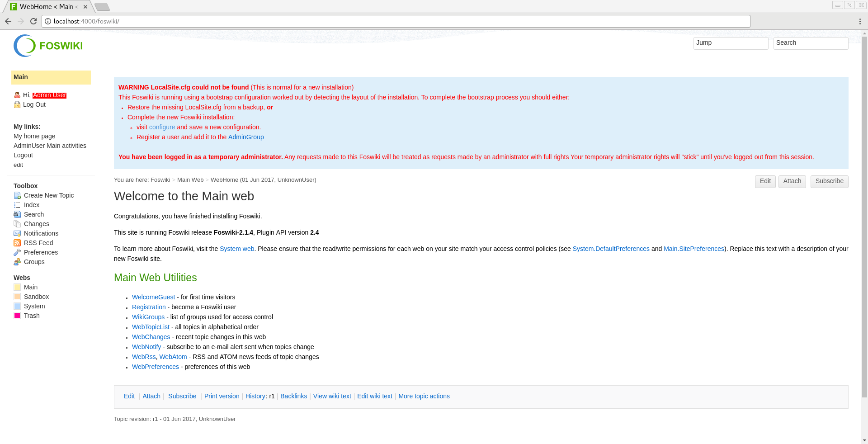This screenshot has width=868, height=444.
Task: Open the WebRss link
Action: pos(144,357)
